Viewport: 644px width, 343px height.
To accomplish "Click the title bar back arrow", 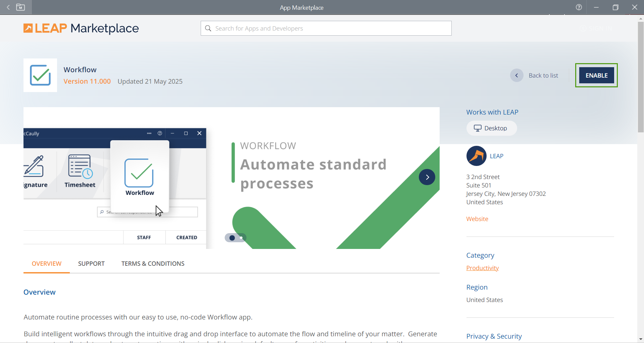I will 8,7.
